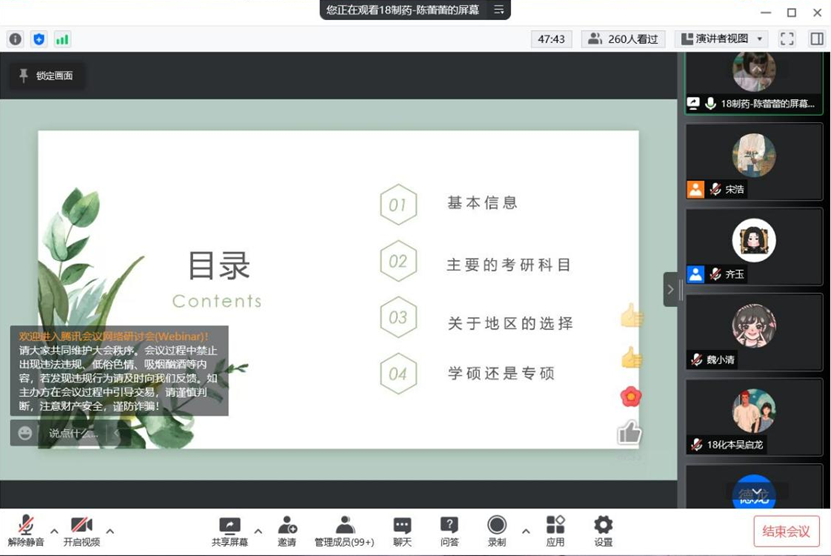Open the blue security shield icon
This screenshot has height=556, width=831.
[39, 39]
